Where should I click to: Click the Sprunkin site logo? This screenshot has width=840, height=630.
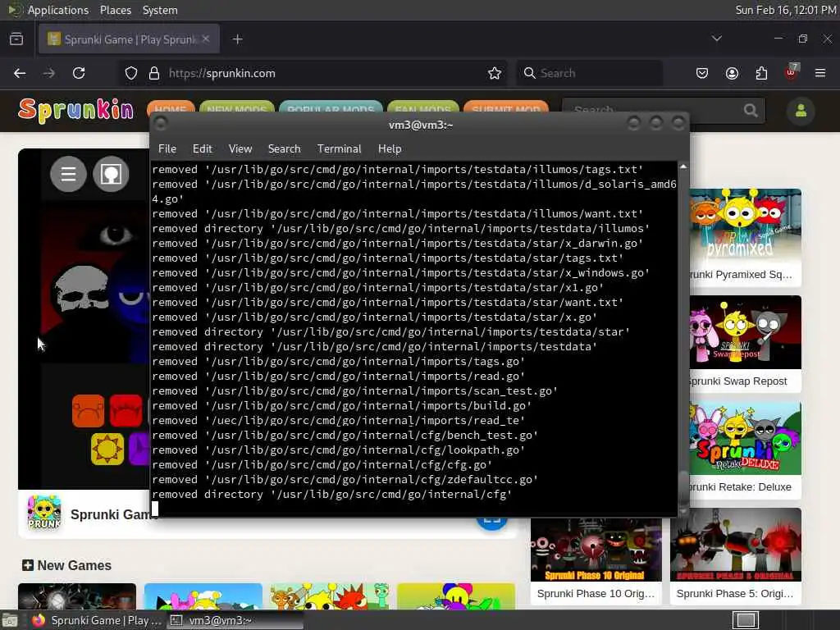click(75, 111)
